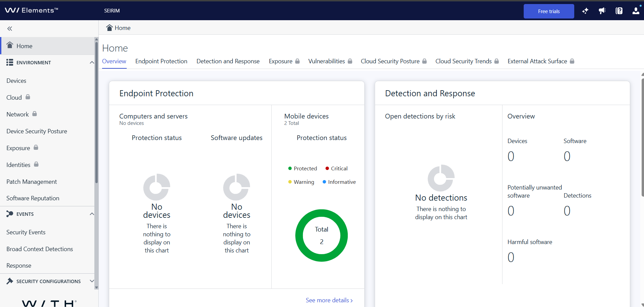Open Broad Context Detections in sidebar
The image size is (644, 307).
(40, 249)
